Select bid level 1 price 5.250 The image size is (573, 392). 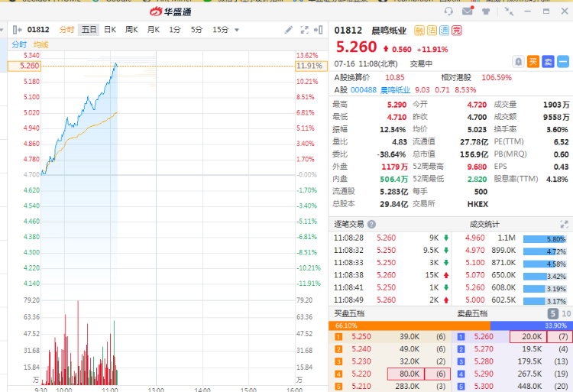click(x=361, y=336)
